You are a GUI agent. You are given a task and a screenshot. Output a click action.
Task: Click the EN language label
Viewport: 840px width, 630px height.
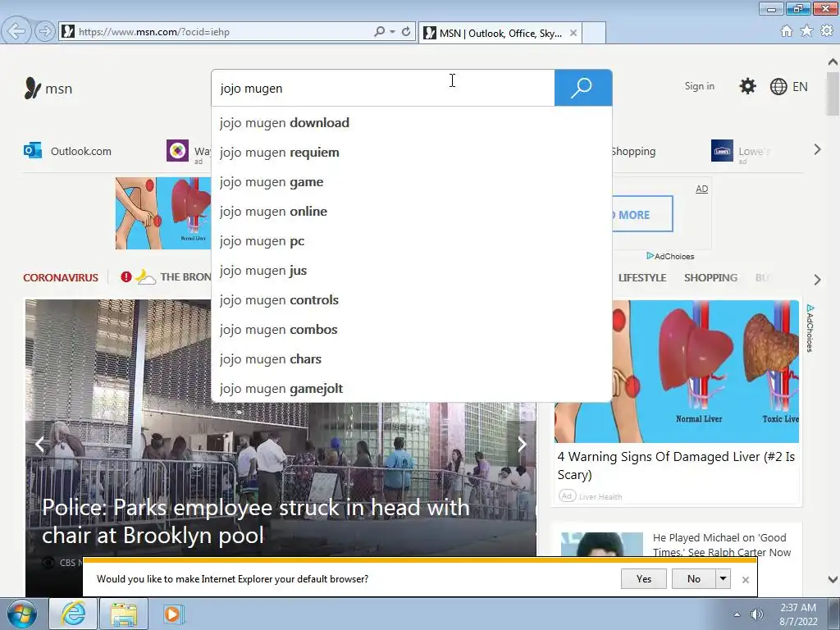(800, 87)
